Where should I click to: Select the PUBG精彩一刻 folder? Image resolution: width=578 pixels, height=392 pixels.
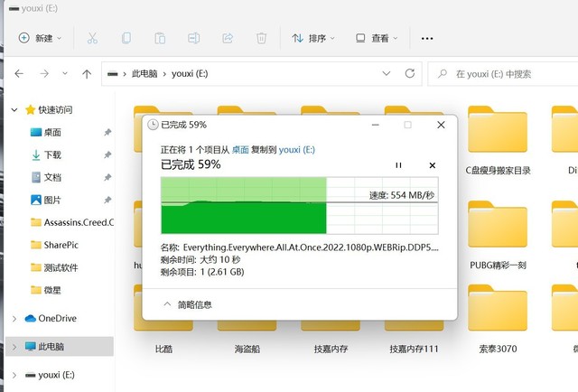[x=498, y=235]
